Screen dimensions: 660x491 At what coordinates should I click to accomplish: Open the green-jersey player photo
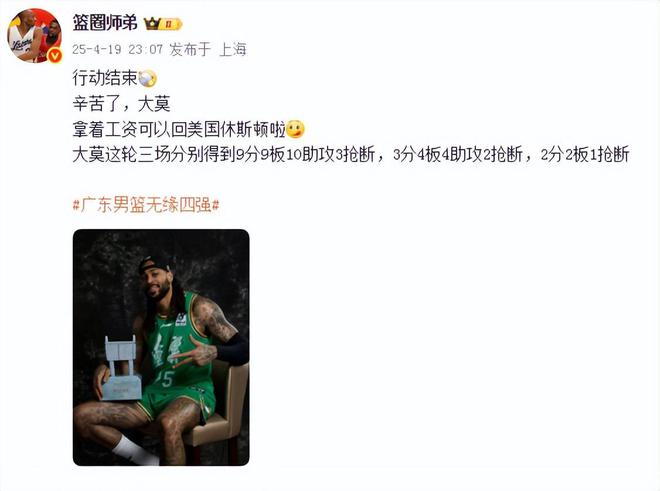161,347
